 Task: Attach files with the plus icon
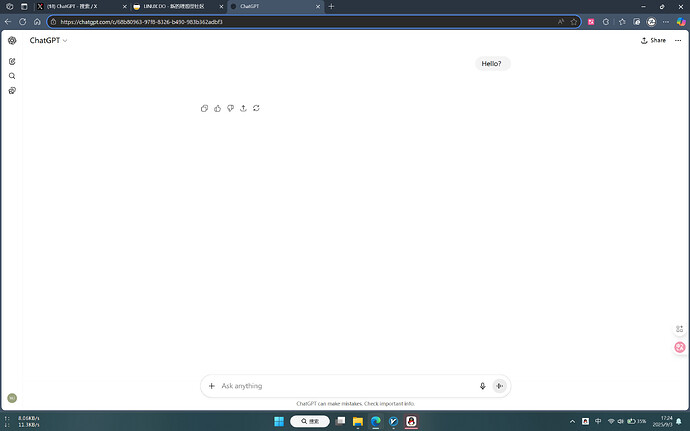click(x=212, y=386)
